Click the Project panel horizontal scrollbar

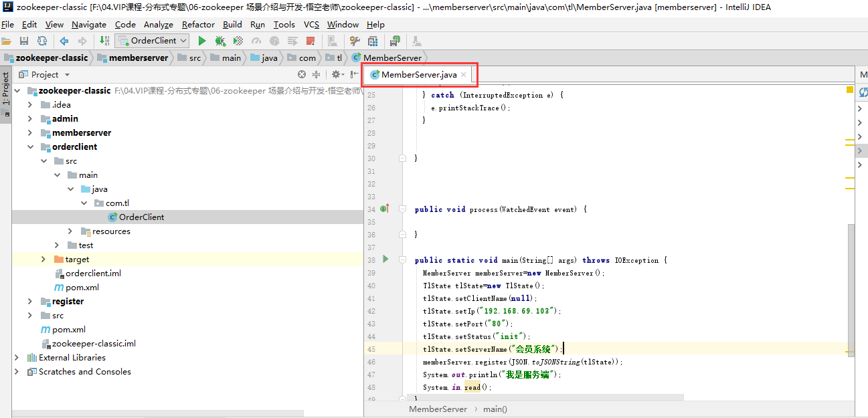(x=157, y=415)
